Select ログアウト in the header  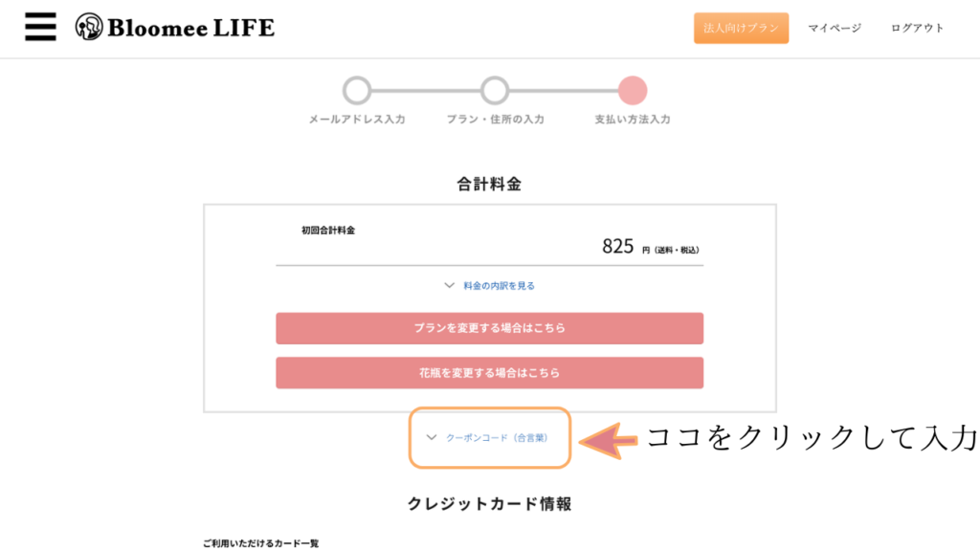coord(917,28)
